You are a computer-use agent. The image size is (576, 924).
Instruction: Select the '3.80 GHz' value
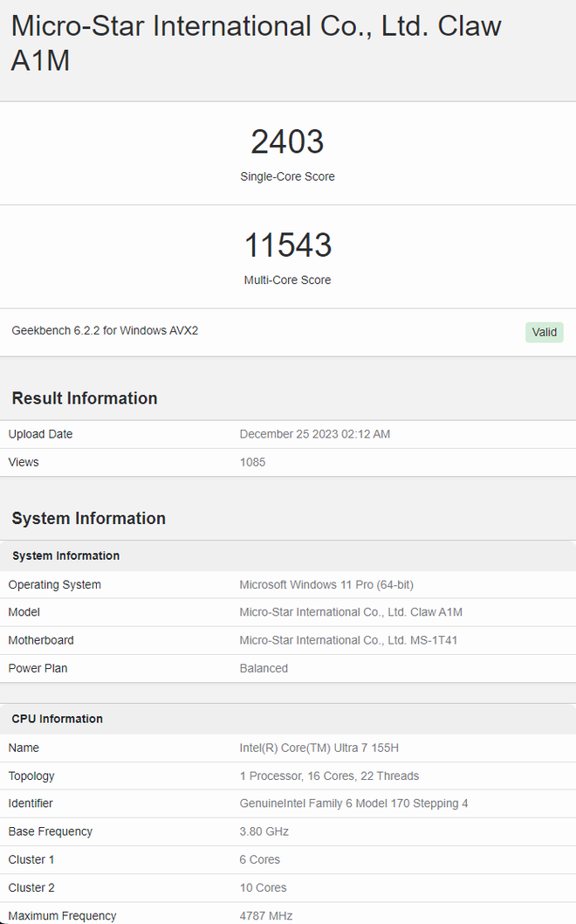pos(264,831)
